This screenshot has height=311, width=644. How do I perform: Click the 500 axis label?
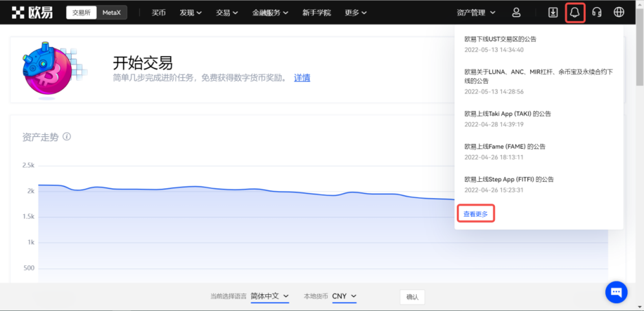[28, 268]
